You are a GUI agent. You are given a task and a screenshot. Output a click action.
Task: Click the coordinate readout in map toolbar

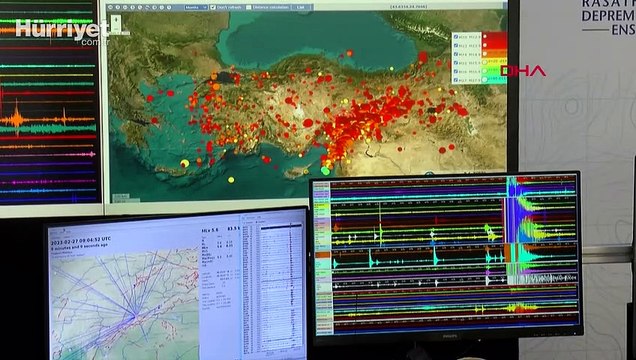pos(408,7)
